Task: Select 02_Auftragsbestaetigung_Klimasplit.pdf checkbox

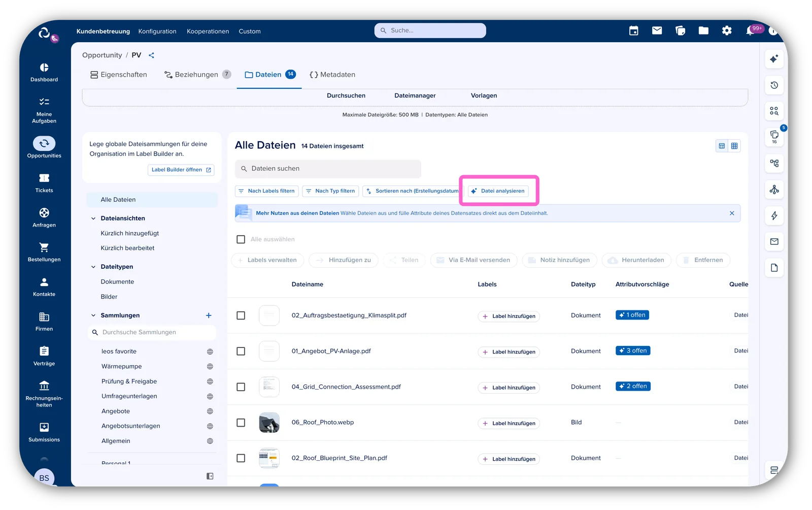Action: click(x=241, y=315)
